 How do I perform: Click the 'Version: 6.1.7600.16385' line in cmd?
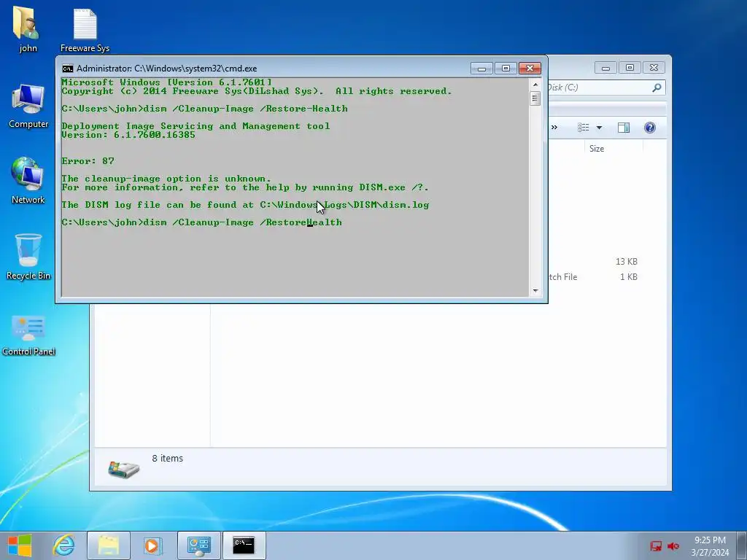(x=128, y=135)
